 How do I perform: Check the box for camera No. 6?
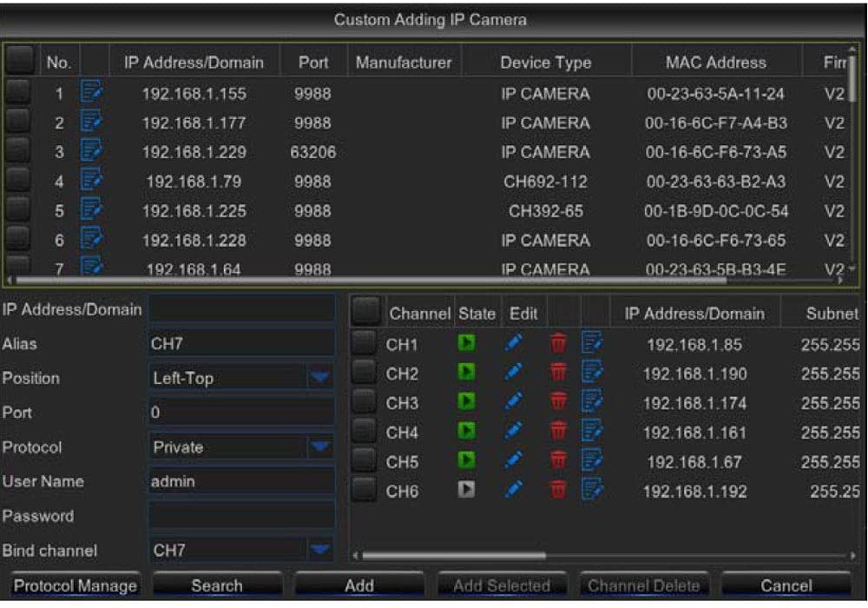pyautogui.click(x=18, y=238)
